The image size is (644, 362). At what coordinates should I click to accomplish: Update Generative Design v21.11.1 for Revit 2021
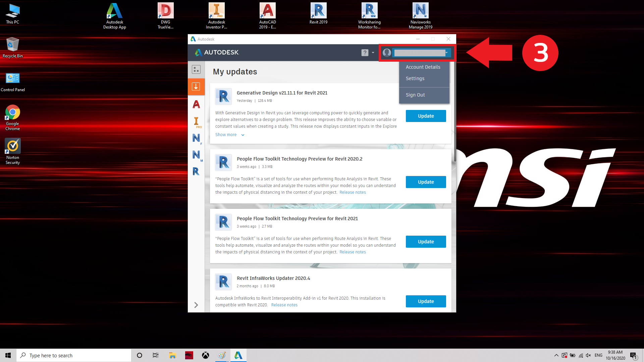(x=426, y=116)
